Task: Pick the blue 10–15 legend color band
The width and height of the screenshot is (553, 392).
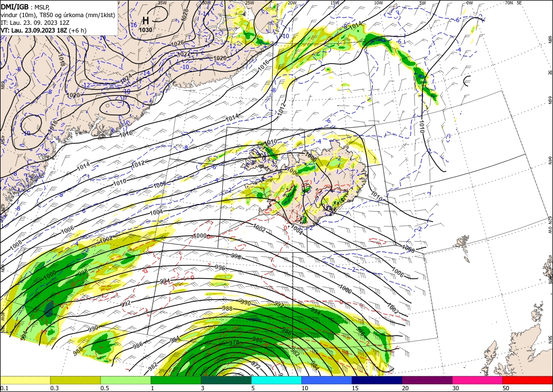Action: click(327, 380)
